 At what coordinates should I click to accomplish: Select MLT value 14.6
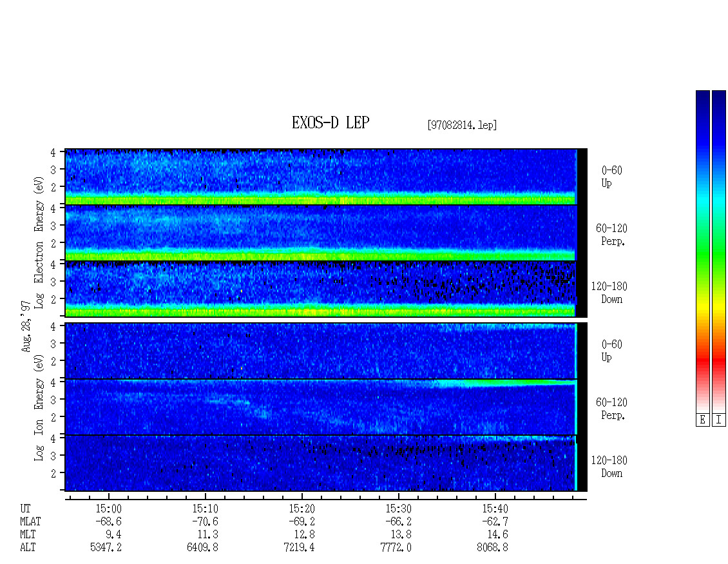click(x=498, y=535)
